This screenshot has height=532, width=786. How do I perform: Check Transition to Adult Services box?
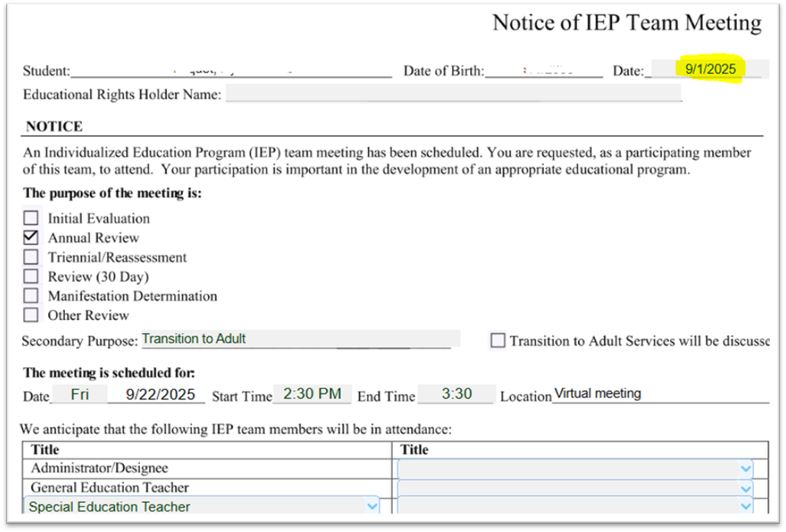coord(498,340)
